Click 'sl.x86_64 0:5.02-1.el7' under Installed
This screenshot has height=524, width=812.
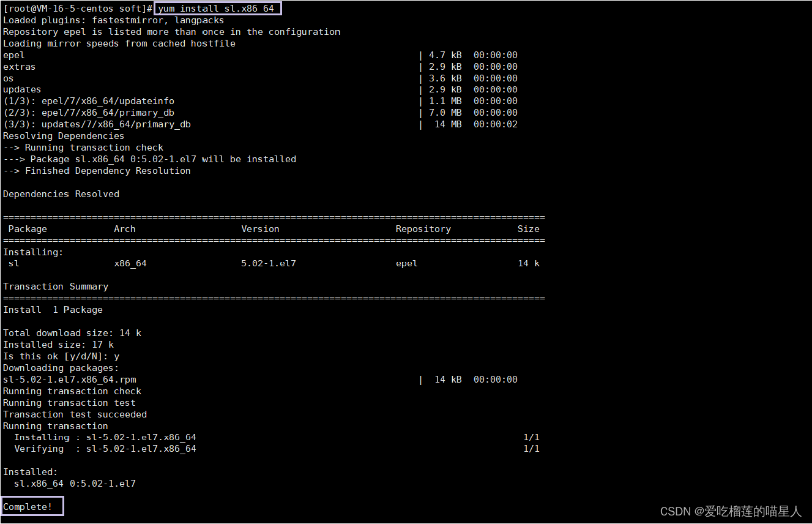75,484
